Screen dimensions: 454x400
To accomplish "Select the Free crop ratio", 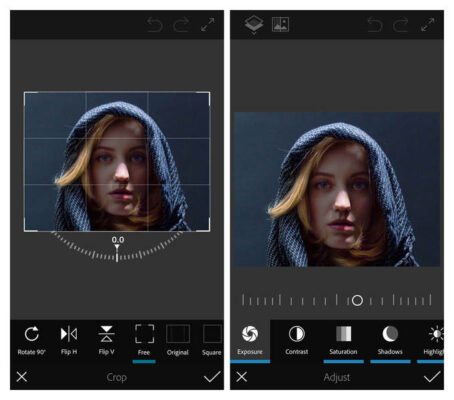I will coord(144,340).
